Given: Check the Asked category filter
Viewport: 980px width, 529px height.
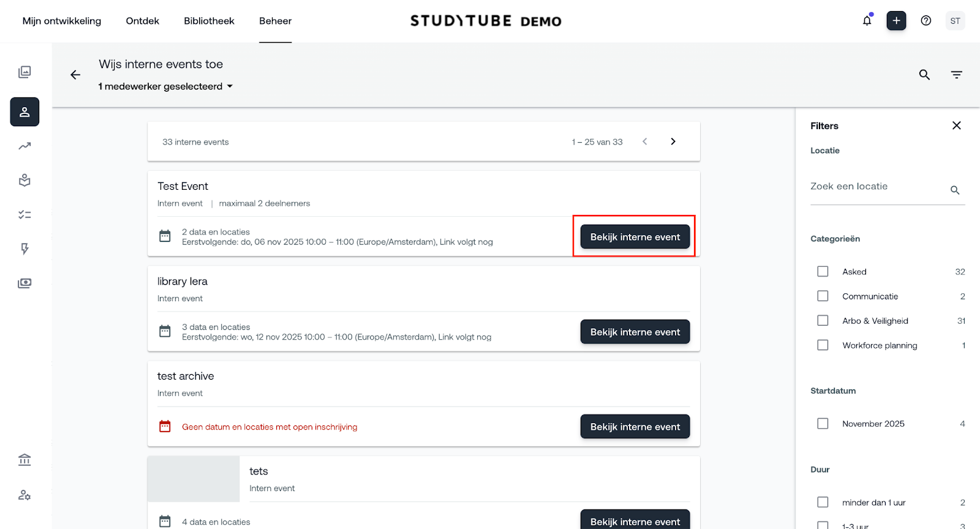Looking at the screenshot, I should click(823, 271).
